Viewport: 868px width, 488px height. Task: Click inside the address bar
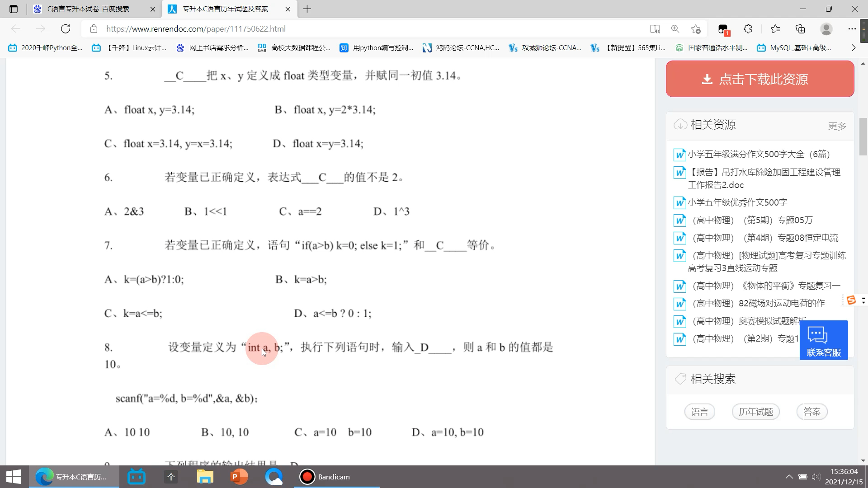316,28
